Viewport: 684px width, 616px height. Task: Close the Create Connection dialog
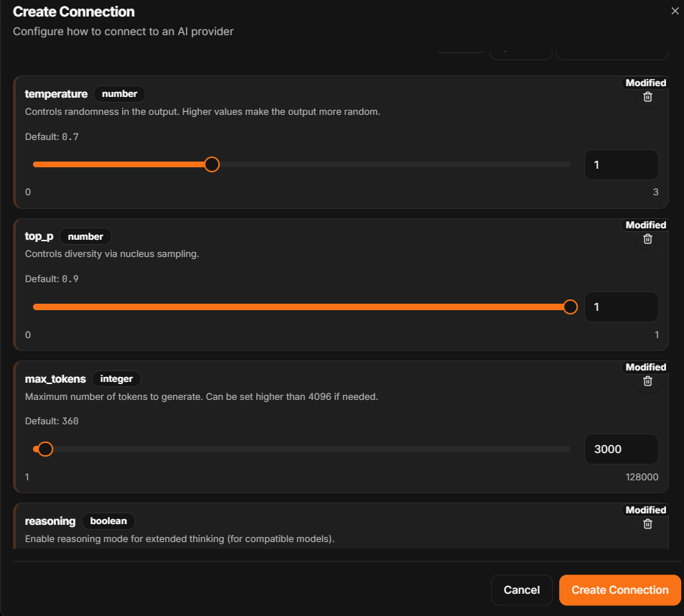point(675,11)
